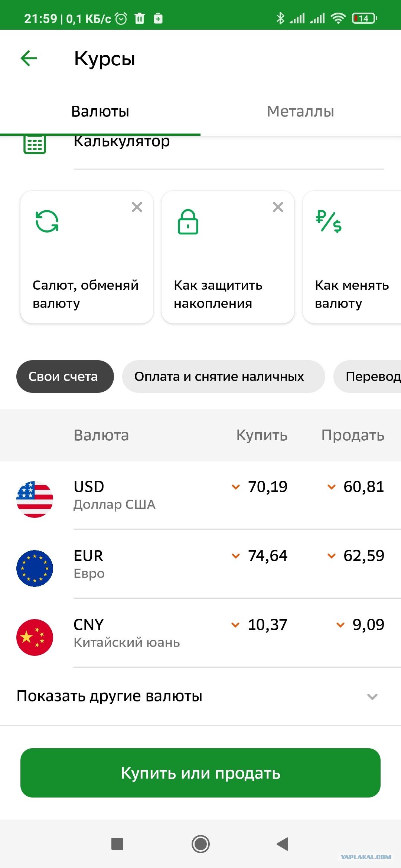Dismiss the 'Салют, обменяй валюту' card
401x868 pixels.
pos(137,207)
